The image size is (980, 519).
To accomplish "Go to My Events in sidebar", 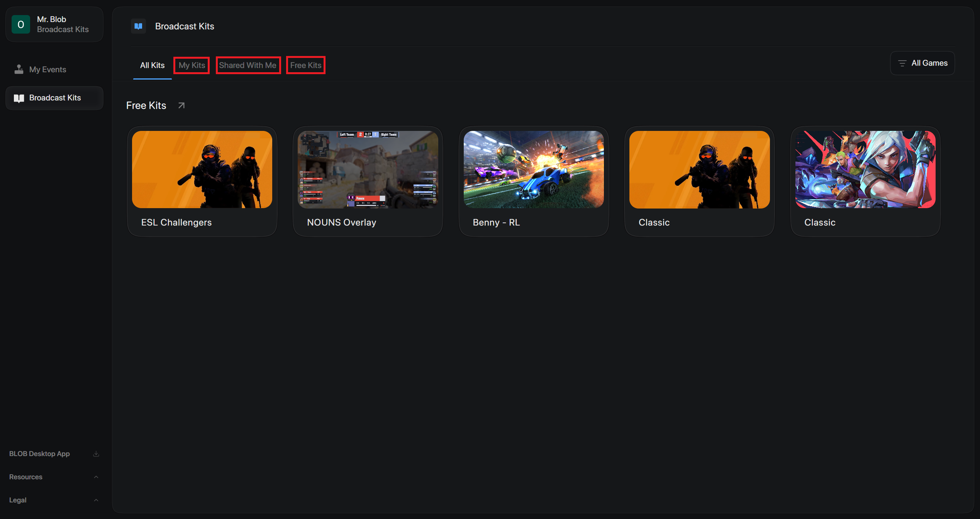I will tap(54, 70).
